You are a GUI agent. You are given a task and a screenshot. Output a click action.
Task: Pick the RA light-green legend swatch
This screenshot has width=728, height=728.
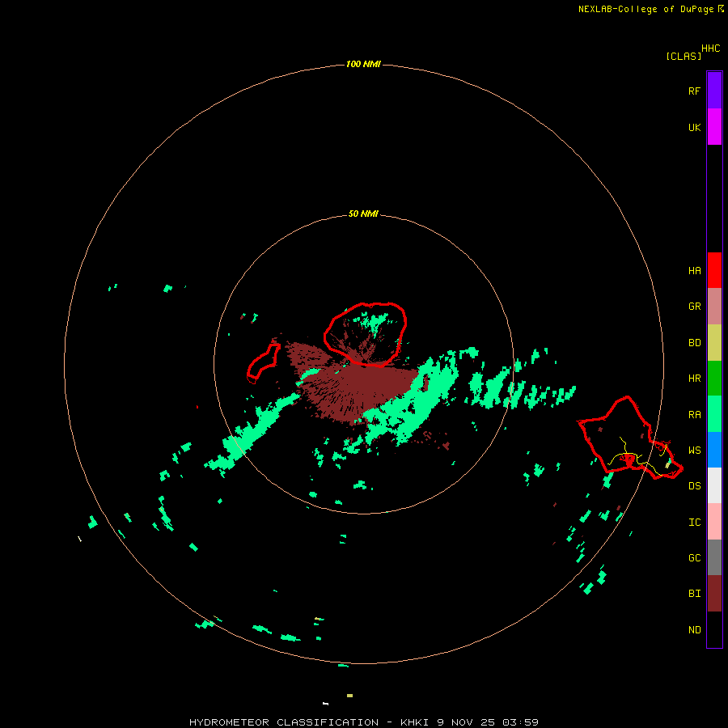[714, 414]
